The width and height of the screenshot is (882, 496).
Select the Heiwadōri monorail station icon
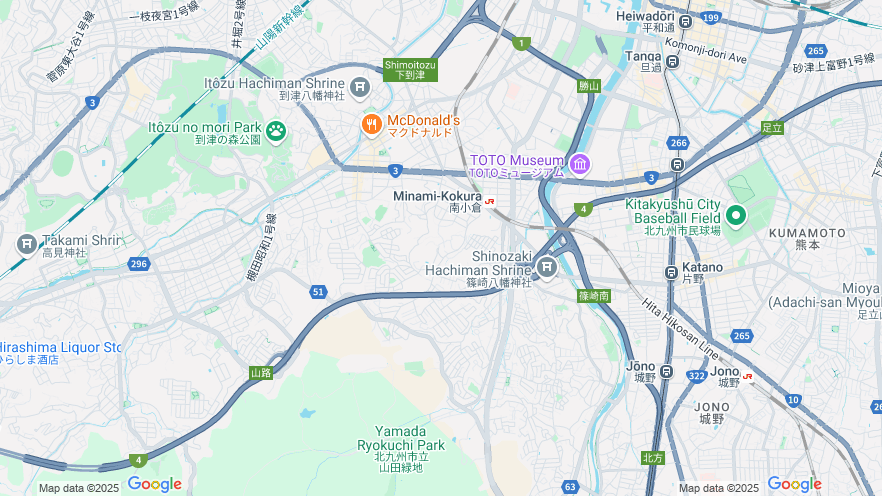point(685,22)
